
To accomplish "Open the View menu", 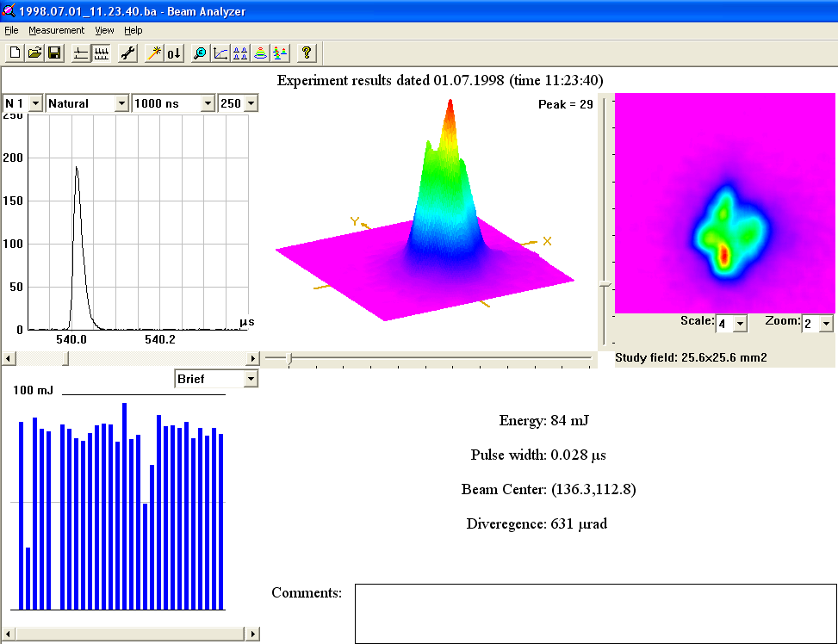I will point(104,30).
